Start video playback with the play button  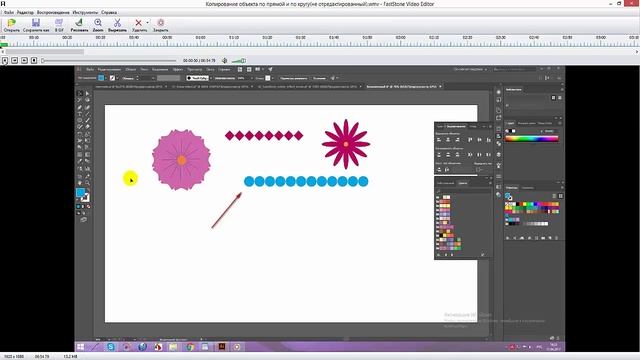click(4, 60)
